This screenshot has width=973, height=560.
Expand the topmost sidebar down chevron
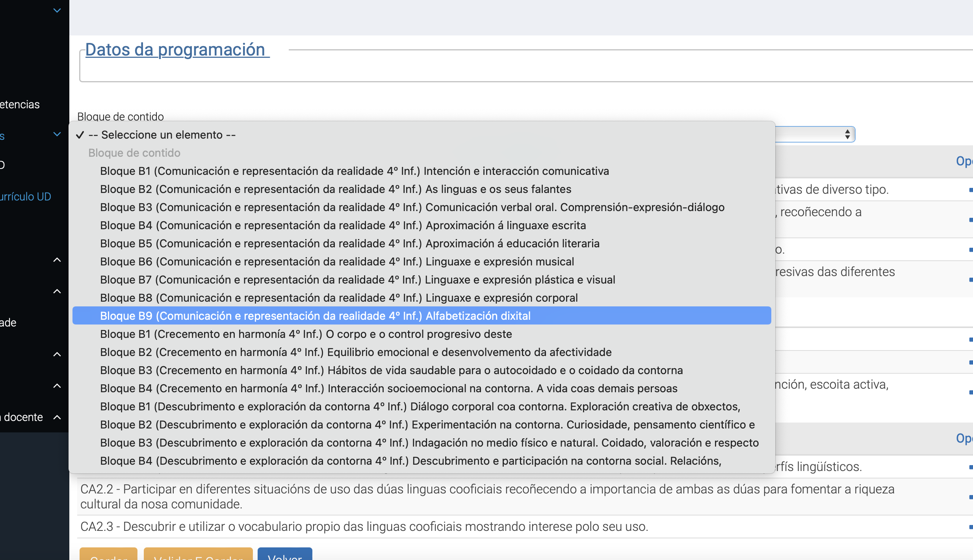57,11
